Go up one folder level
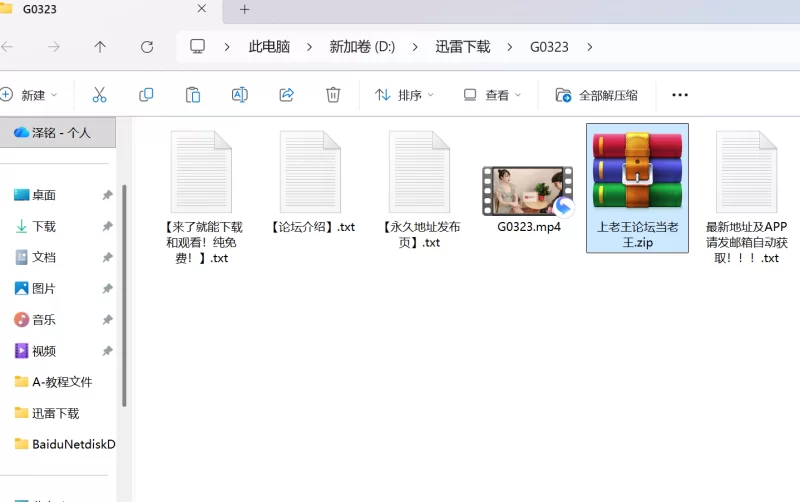This screenshot has width=800, height=502. coord(100,47)
